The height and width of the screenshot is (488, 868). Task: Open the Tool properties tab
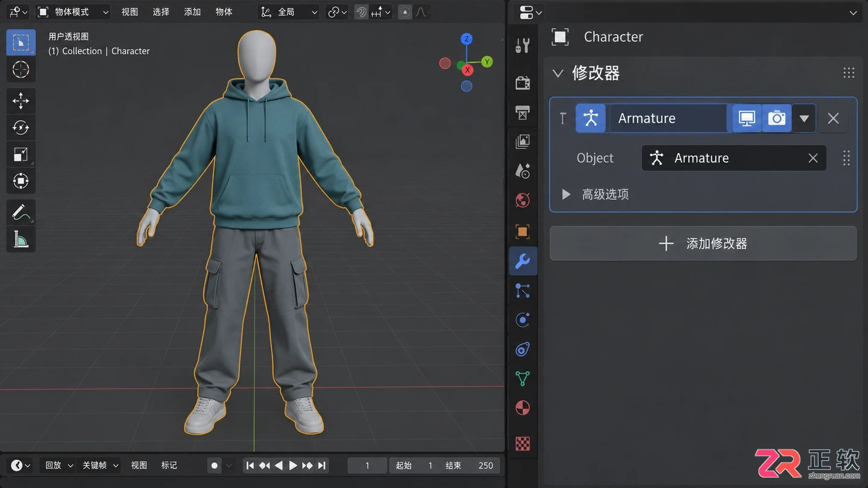[x=523, y=46]
